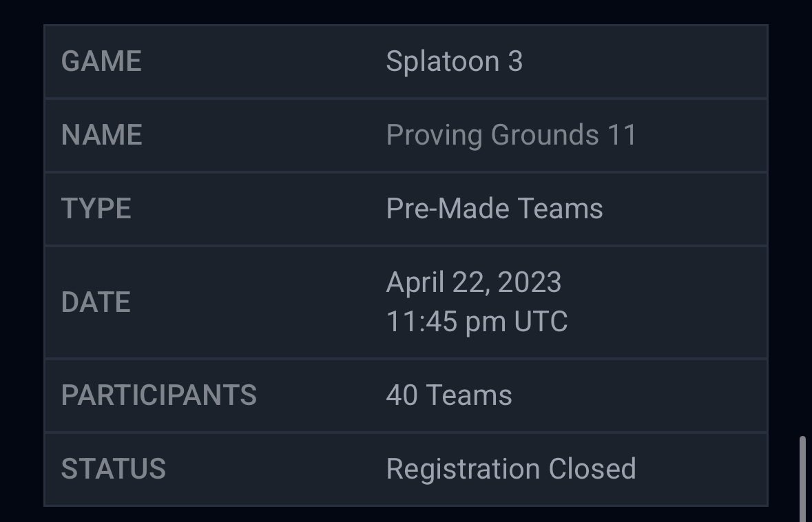This screenshot has width=812, height=522.
Task: Click the number '40' in participants row
Action: (402, 395)
